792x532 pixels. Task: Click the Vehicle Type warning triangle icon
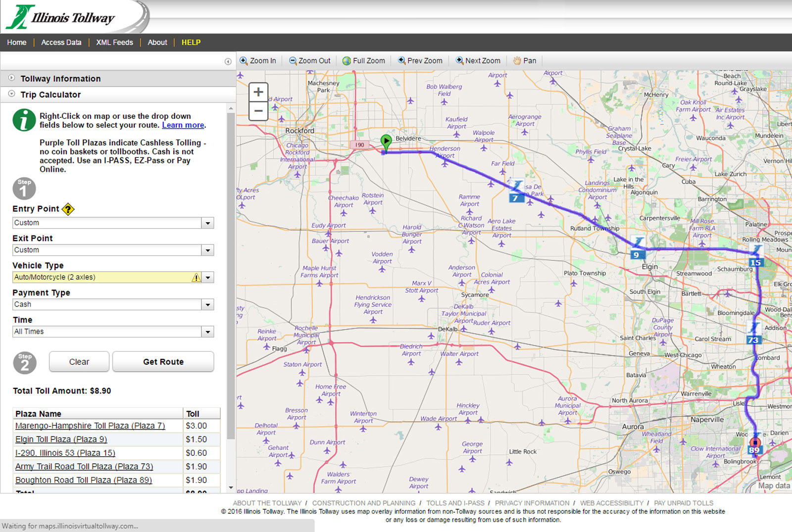point(197,278)
